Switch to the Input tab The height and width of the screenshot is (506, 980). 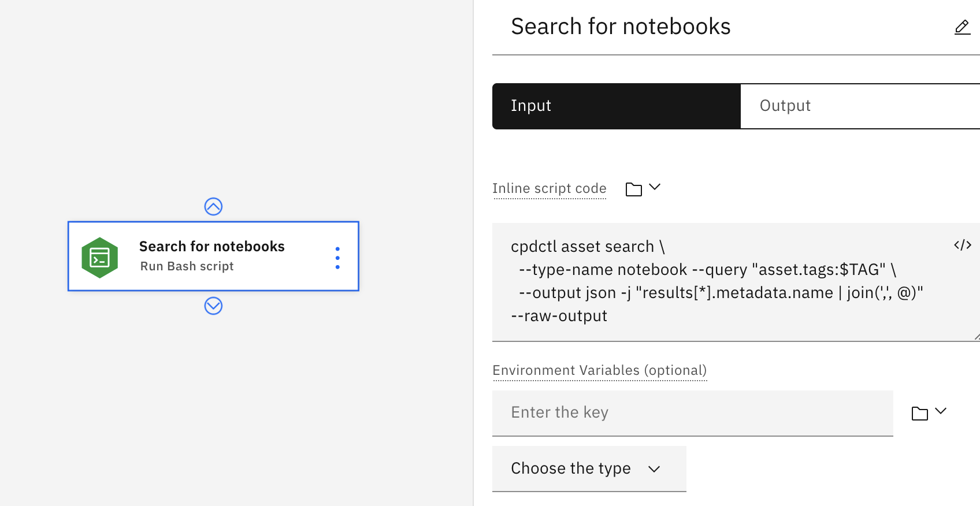[x=616, y=106]
